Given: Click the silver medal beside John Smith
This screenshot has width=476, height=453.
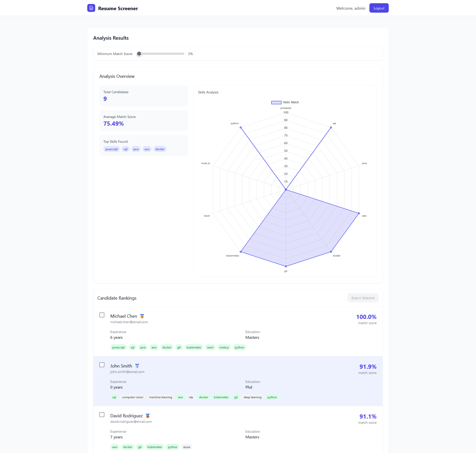Looking at the screenshot, I should (x=137, y=366).
